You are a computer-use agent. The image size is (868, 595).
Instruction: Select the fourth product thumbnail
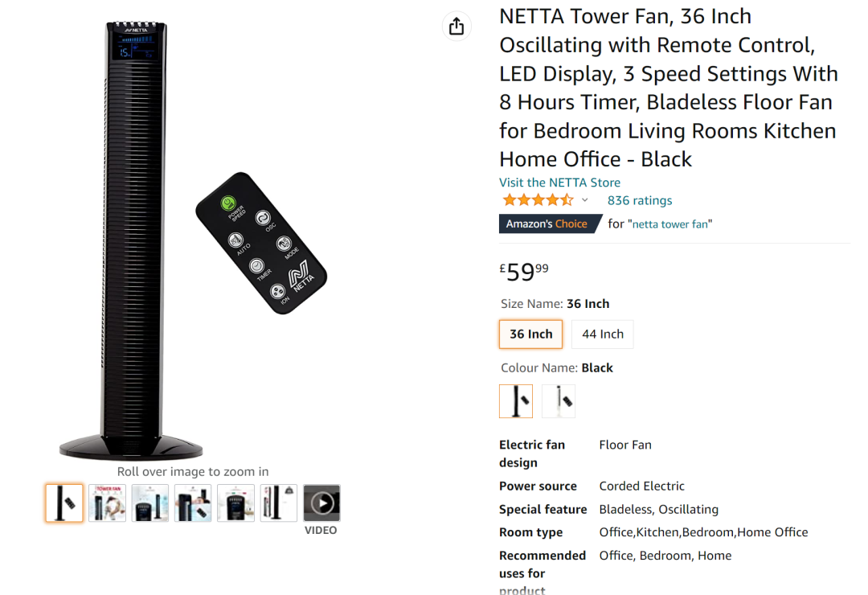tap(193, 503)
